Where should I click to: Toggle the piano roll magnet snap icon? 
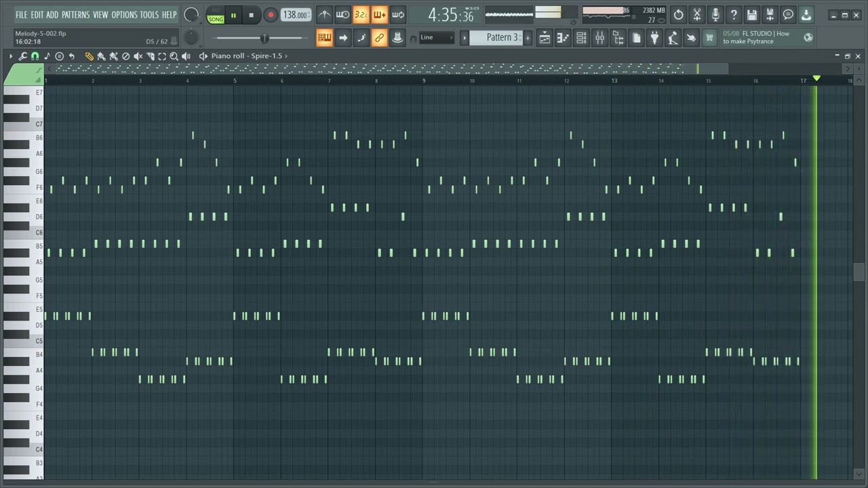35,56
